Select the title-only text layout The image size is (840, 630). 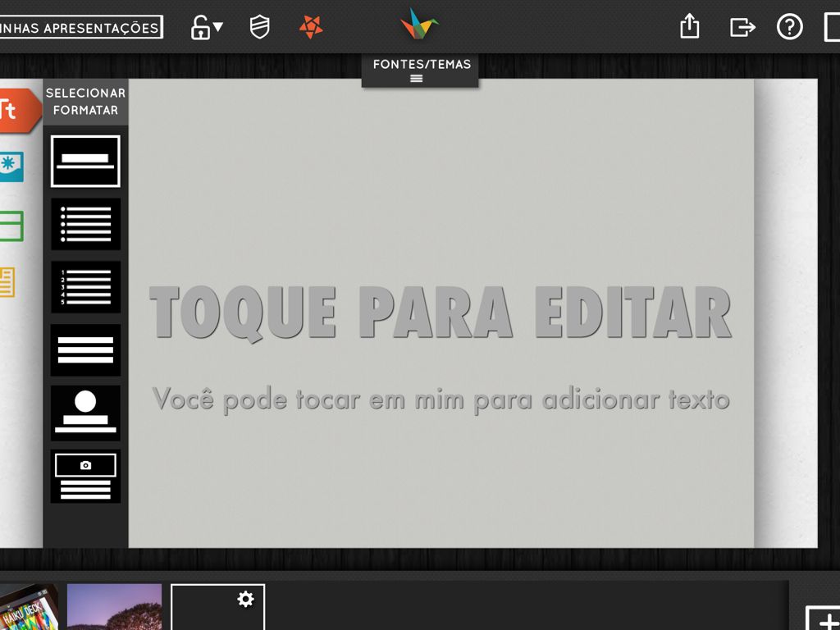(x=85, y=161)
